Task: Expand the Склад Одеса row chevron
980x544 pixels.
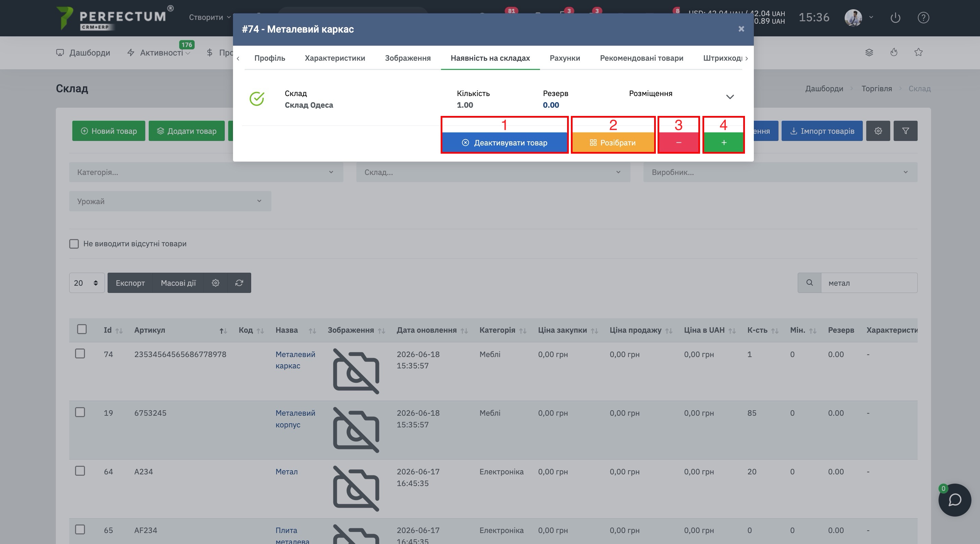Action: point(730,97)
